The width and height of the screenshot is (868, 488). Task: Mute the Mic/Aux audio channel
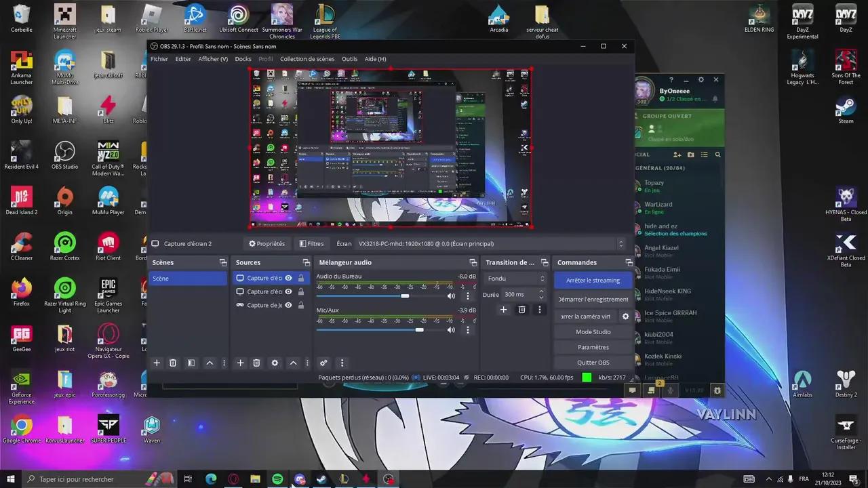point(451,330)
